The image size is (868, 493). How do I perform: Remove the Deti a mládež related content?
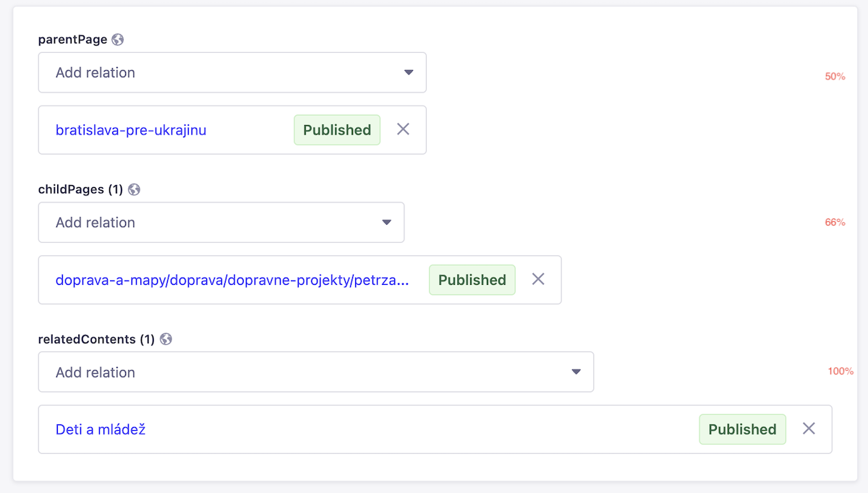coord(808,429)
